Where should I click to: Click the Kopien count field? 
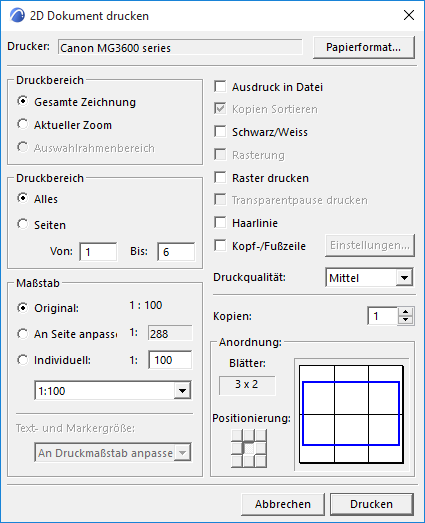(383, 316)
